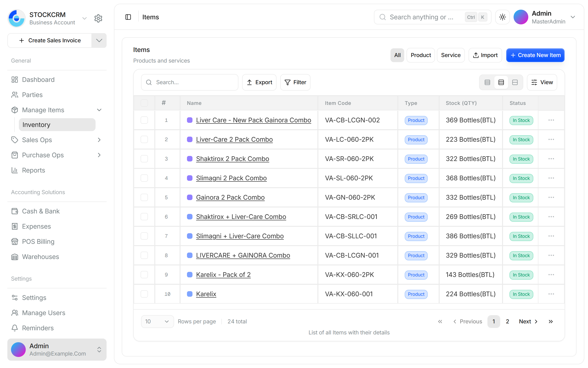The image size is (588, 368).
Task: Open Reminders in the sidebar
Action: tap(57, 328)
